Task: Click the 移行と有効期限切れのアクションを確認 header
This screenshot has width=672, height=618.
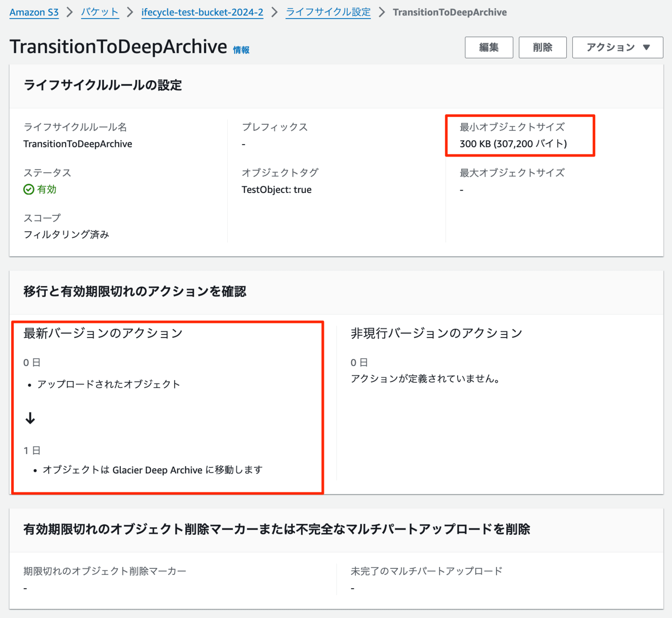Action: [x=135, y=292]
